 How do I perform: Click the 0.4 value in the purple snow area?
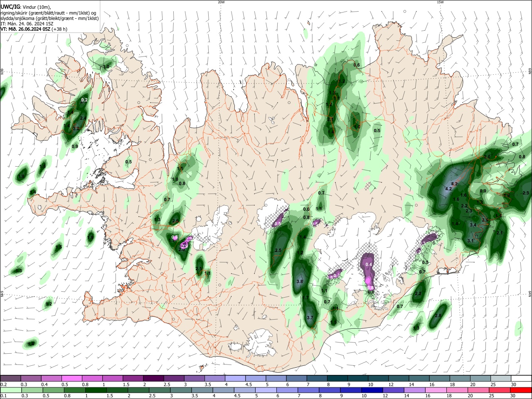point(368,264)
